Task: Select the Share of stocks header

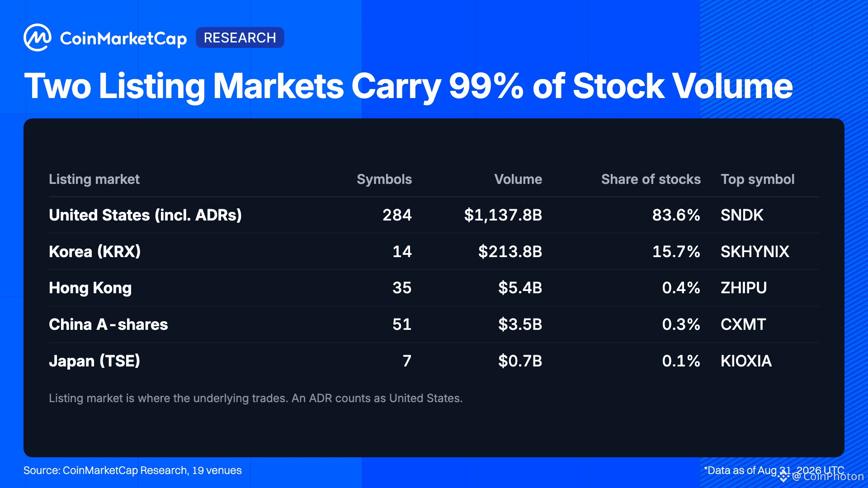Action: [x=651, y=179]
